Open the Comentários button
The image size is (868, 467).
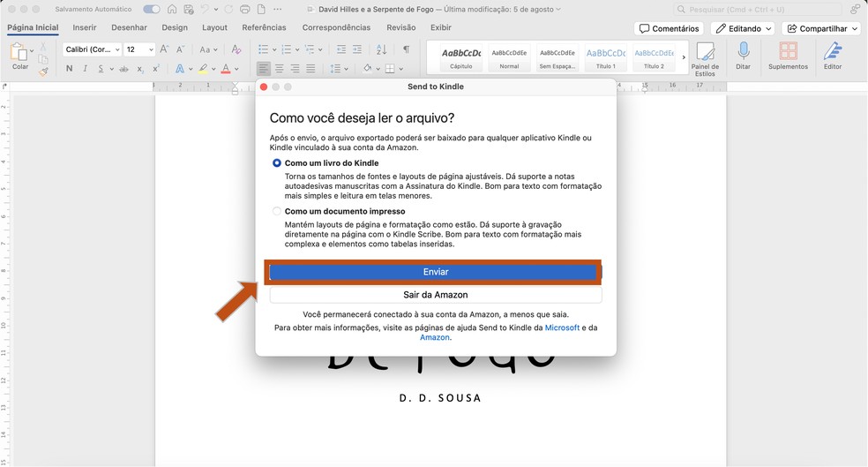[x=669, y=28]
